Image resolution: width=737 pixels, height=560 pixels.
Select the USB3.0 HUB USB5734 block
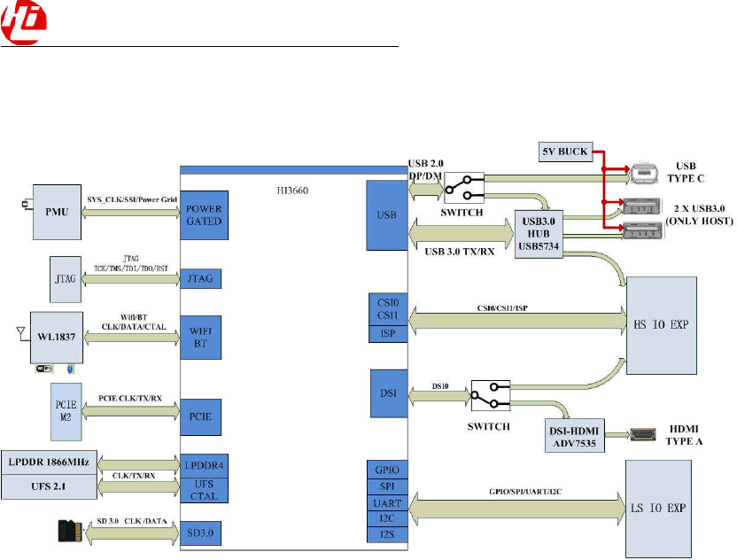point(539,234)
